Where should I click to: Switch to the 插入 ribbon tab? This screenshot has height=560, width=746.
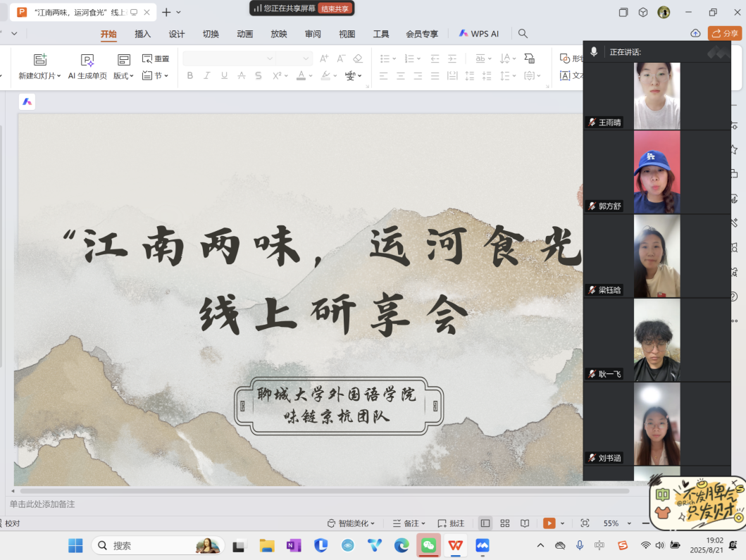click(x=143, y=34)
